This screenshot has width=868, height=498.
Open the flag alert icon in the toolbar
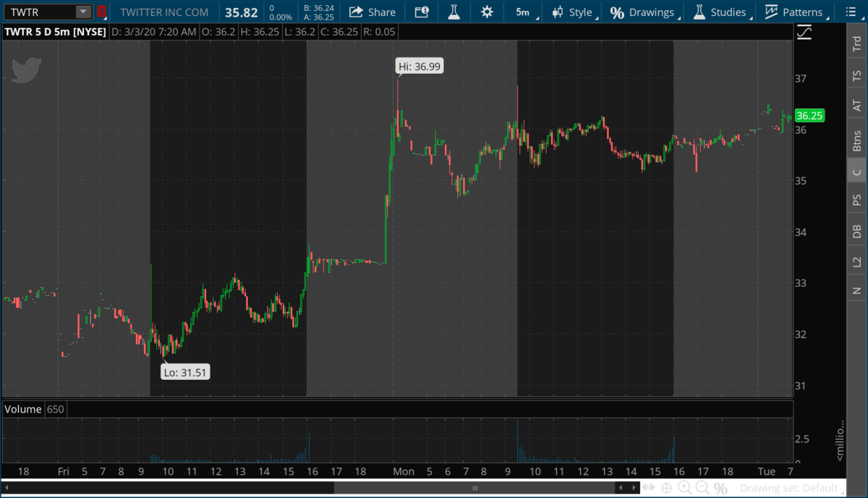click(422, 12)
